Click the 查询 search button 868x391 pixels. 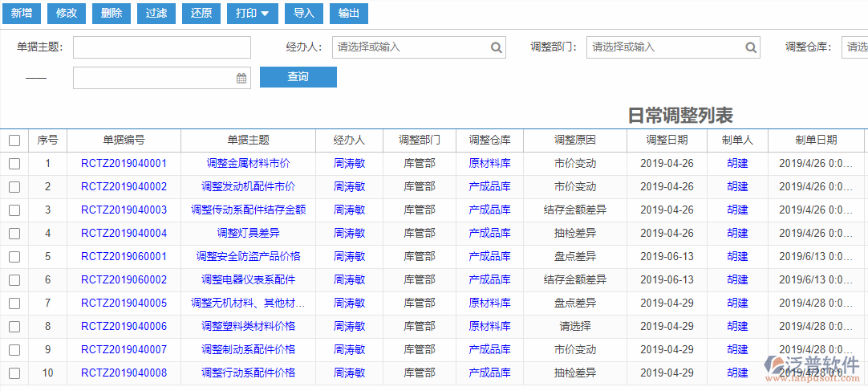point(298,77)
